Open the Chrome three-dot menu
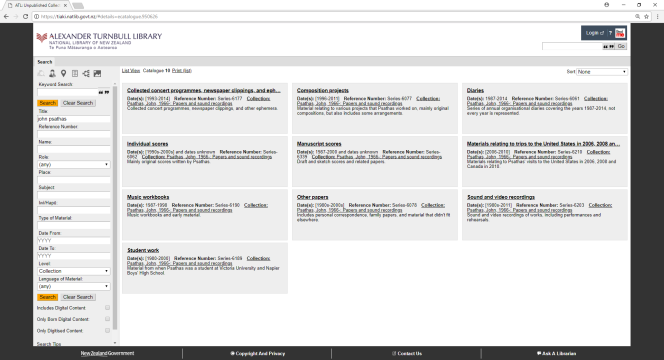 pos(657,17)
